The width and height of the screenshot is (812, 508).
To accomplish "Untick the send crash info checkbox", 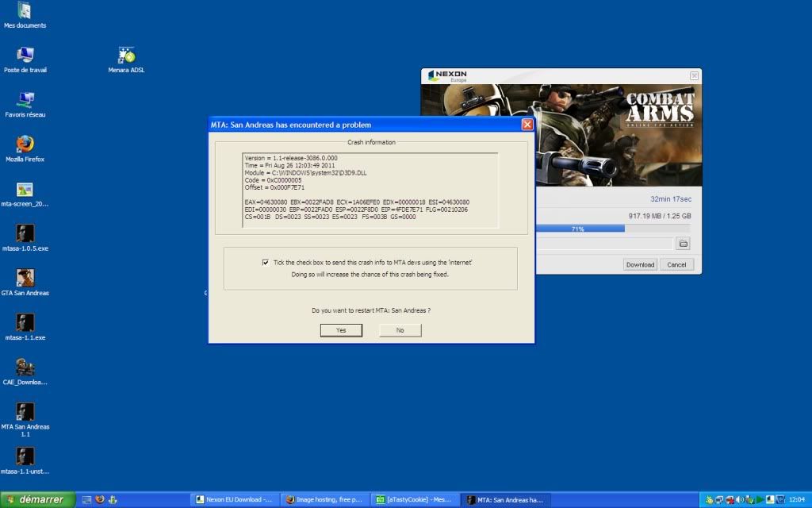I will pos(265,262).
